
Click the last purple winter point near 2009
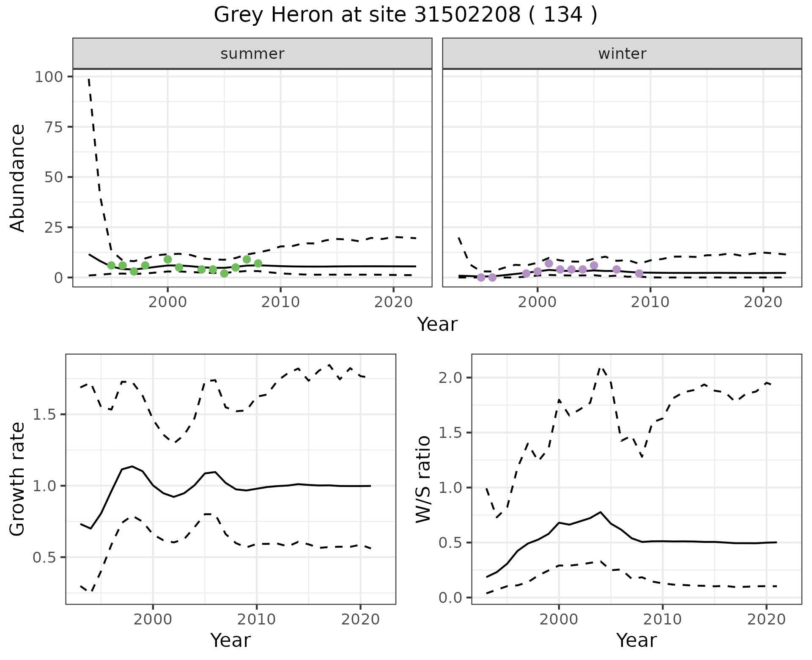coord(639,273)
